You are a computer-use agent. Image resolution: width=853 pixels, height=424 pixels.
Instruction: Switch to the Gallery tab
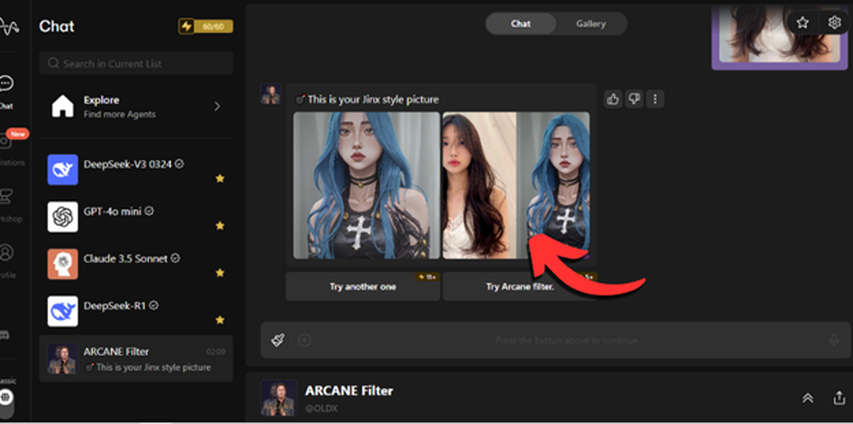pos(591,24)
